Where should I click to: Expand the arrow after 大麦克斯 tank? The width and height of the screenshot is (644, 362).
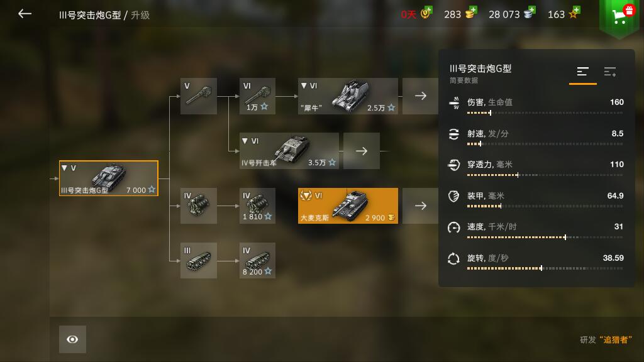420,206
